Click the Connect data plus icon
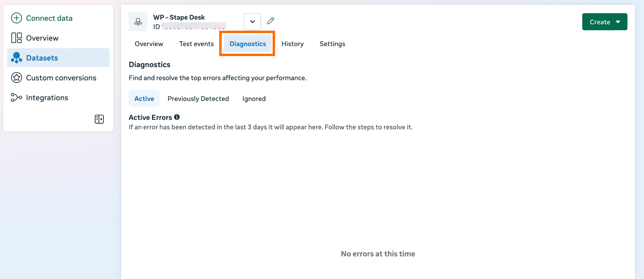 (16, 18)
